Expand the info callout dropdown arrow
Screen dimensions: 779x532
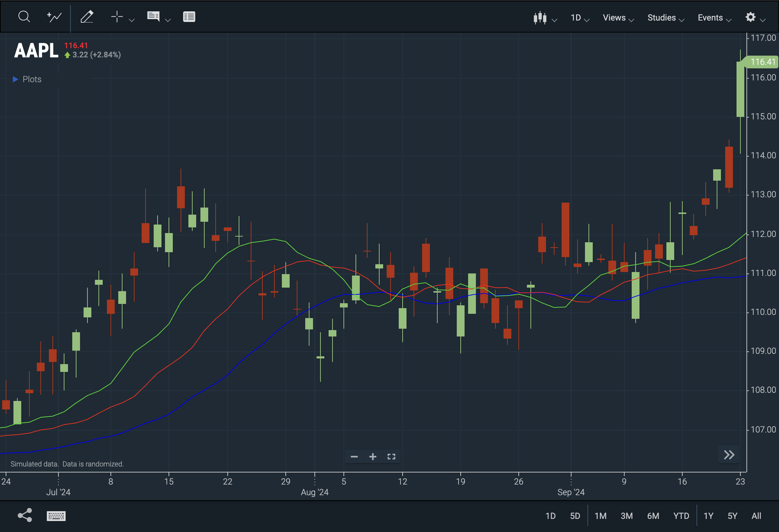[168, 20]
